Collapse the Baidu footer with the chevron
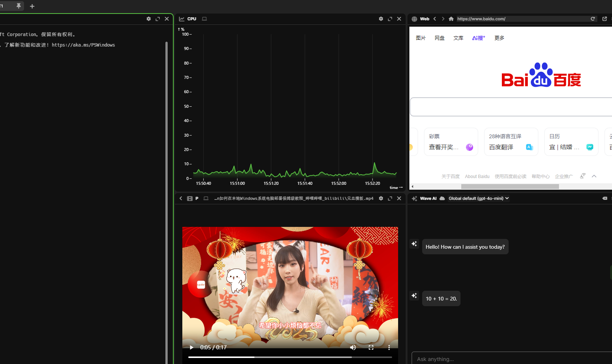 coord(593,176)
